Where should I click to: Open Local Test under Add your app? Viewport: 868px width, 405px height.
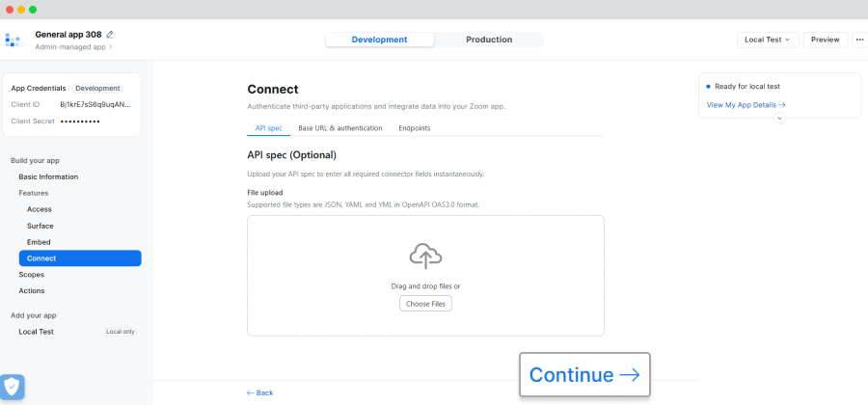pos(36,332)
